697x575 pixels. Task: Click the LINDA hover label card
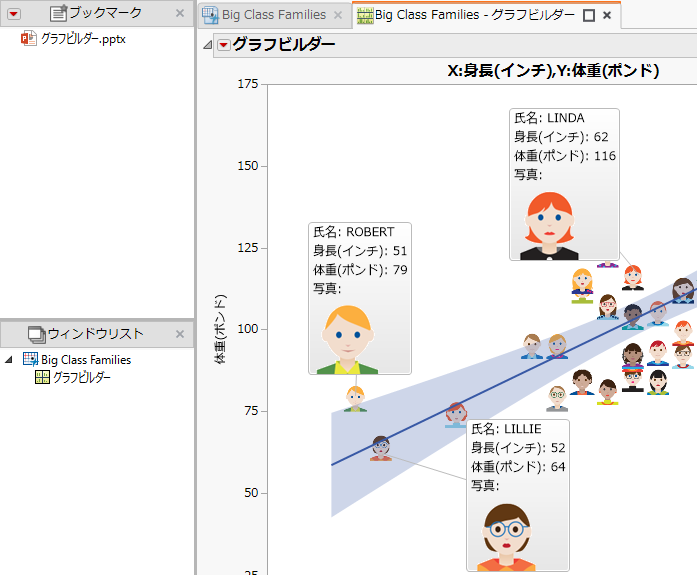point(564,184)
